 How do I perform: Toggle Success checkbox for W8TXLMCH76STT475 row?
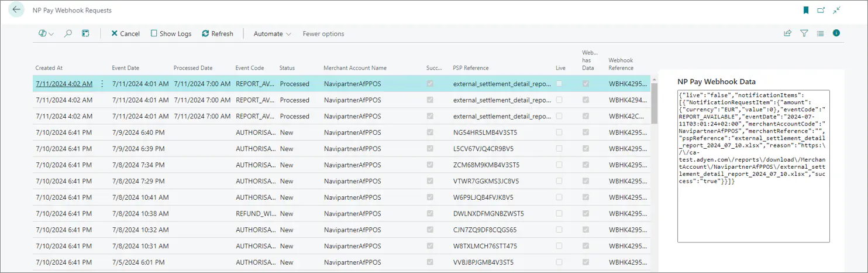(x=431, y=246)
